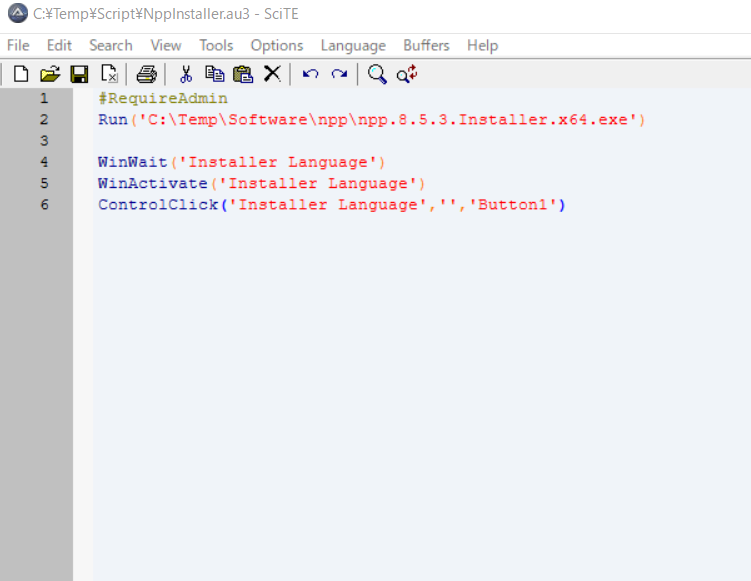Open the Tools menu
This screenshot has width=751, height=581.
pos(216,45)
